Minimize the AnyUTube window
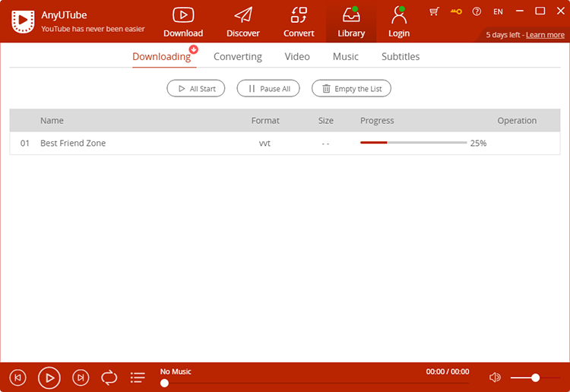 [x=520, y=11]
